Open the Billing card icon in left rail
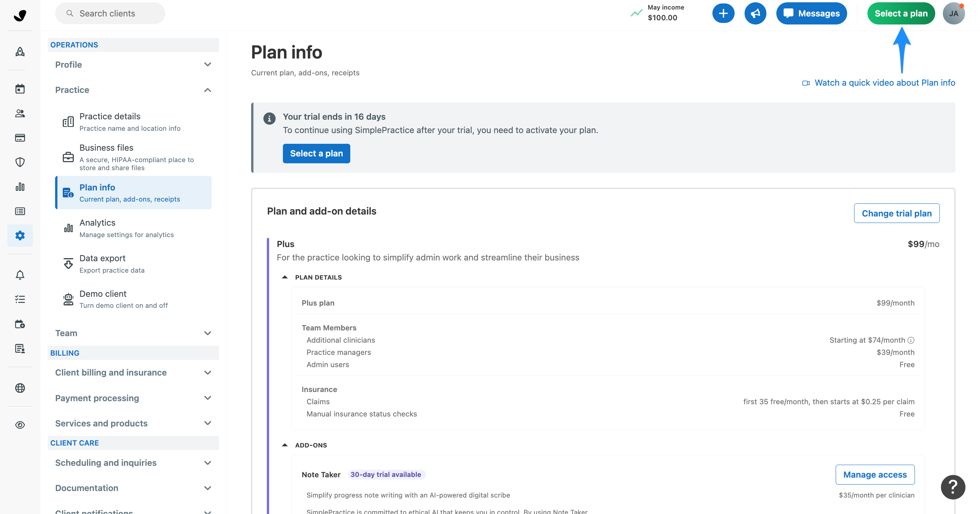980x514 pixels. click(x=20, y=138)
